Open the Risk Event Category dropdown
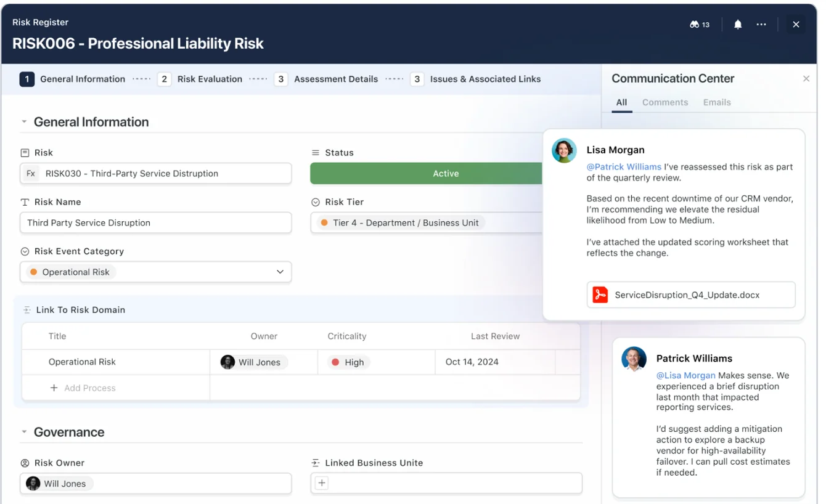Screen dimensions: 826x504 pos(156,272)
